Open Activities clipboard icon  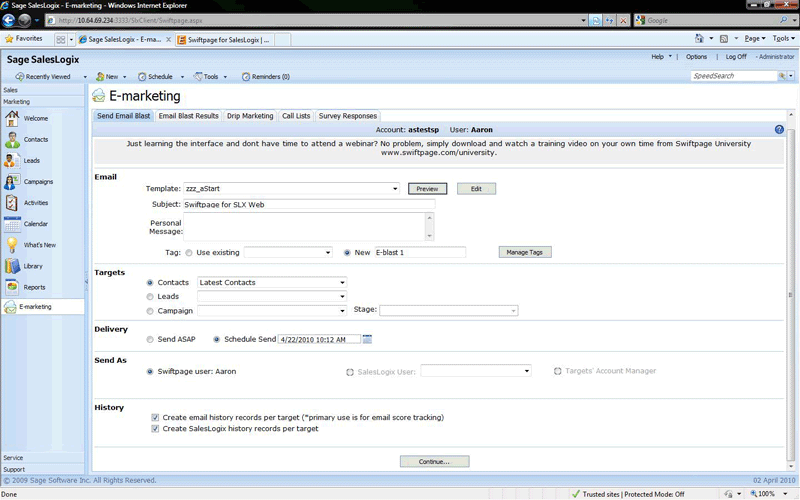click(12, 203)
